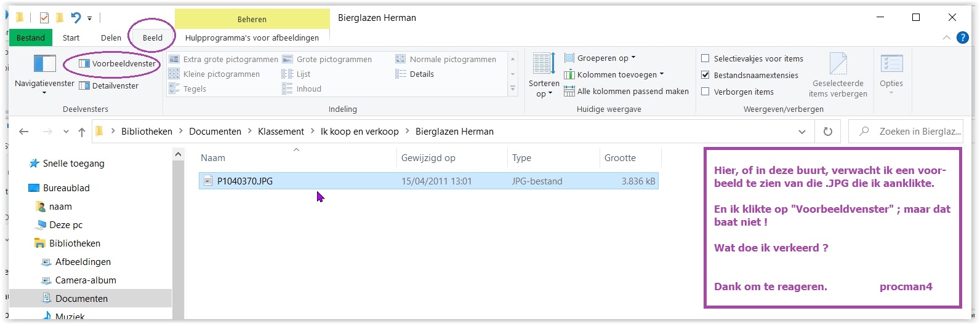Toggle the Detailvenster pane

pyautogui.click(x=109, y=86)
